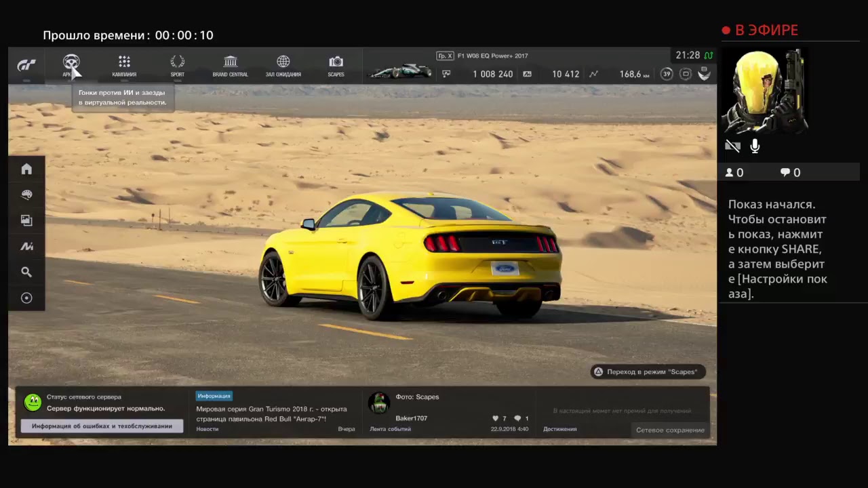This screenshot has width=868, height=488.
Task: Click Сетевое сохранение online save button
Action: [670, 430]
